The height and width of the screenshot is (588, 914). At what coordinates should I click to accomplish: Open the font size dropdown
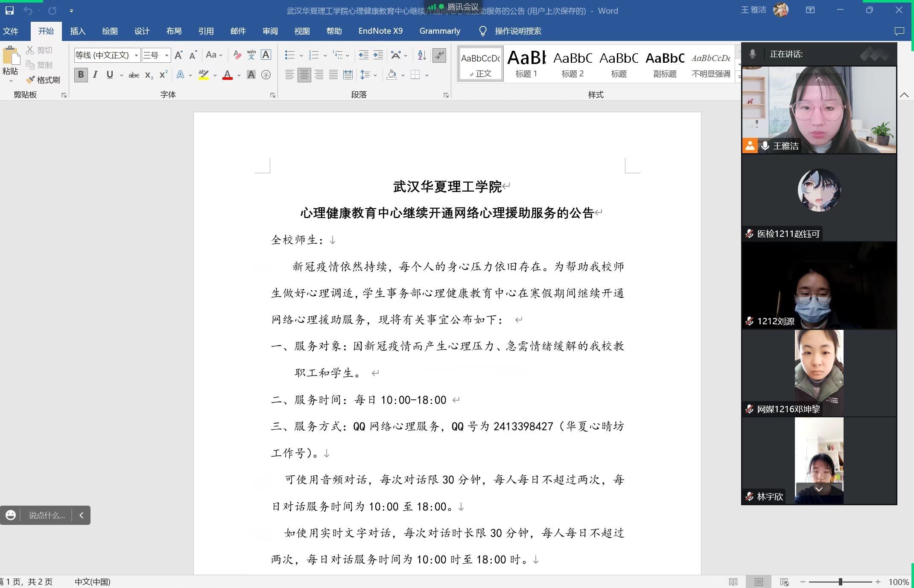166,55
